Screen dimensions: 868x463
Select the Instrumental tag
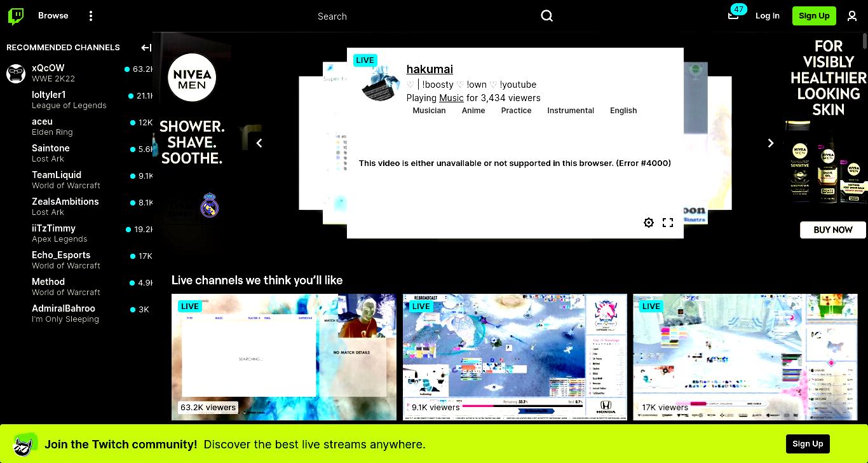pyautogui.click(x=571, y=111)
